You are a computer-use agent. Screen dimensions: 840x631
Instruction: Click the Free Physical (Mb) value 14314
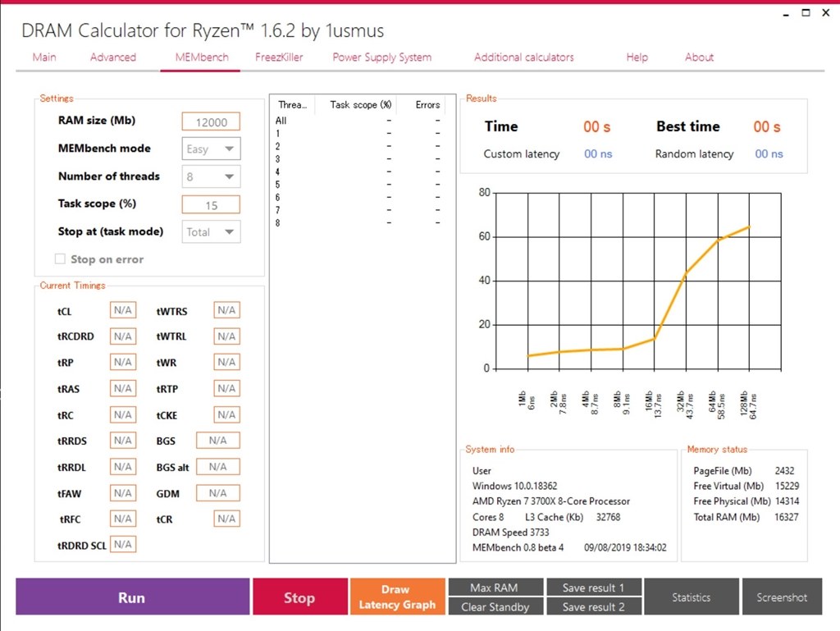click(787, 501)
